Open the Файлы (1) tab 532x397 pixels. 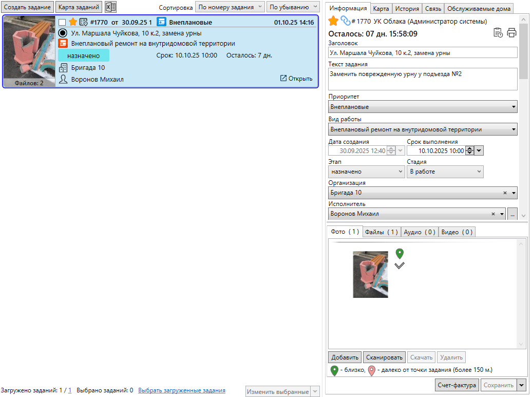[382, 232]
